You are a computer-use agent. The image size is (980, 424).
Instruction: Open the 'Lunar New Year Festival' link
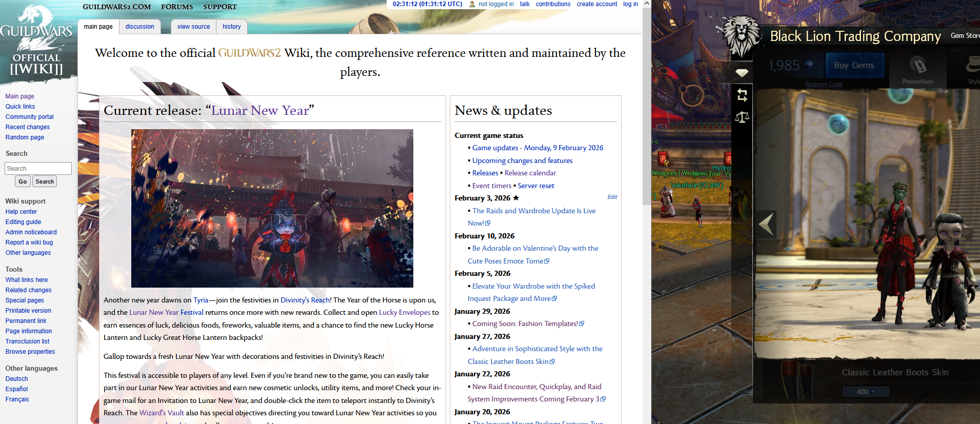pyautogui.click(x=167, y=312)
